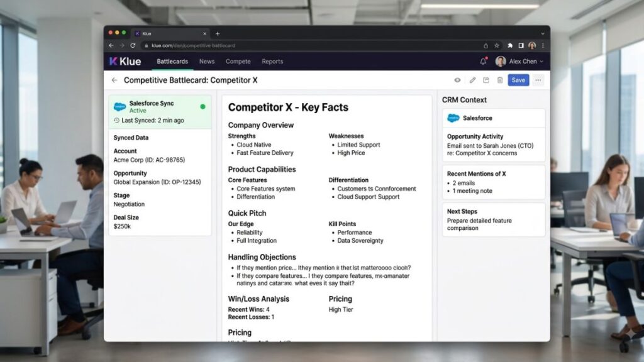Open the more options ellipsis menu
The image size is (644, 362).
click(x=538, y=80)
